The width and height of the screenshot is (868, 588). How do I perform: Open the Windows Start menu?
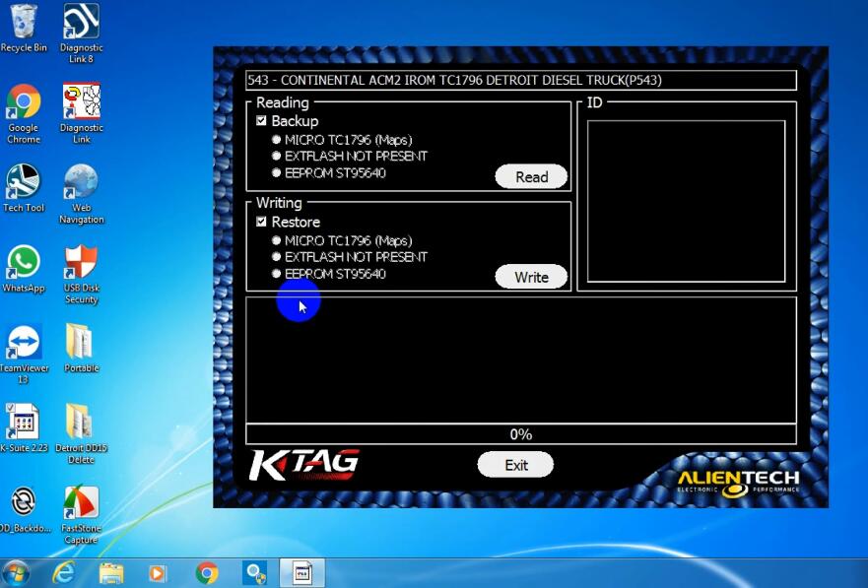(15, 573)
